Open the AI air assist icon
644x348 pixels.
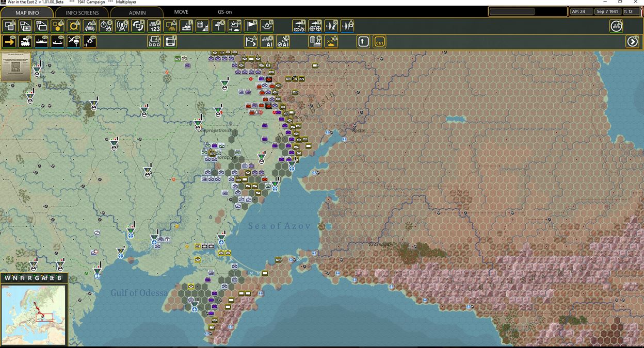pos(283,42)
